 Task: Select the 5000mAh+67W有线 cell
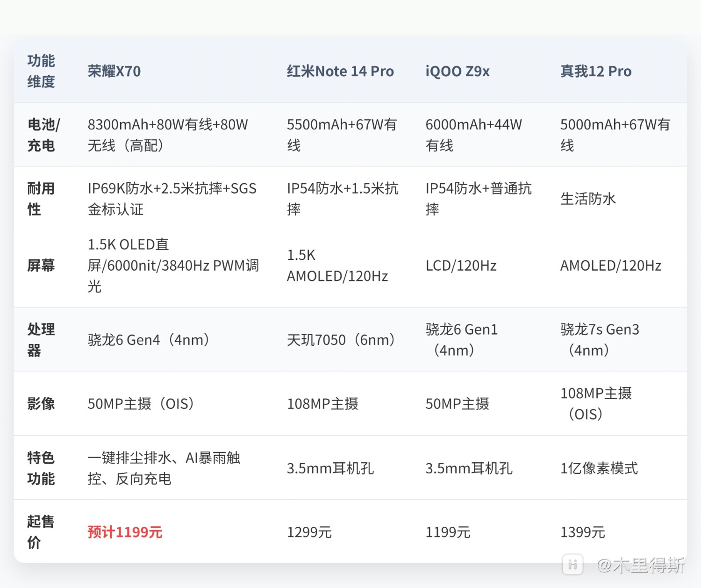coord(615,135)
